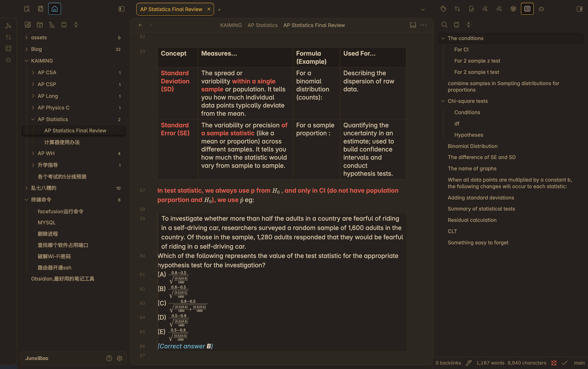
Task: Click the new folder icon
Action: coord(40,25)
